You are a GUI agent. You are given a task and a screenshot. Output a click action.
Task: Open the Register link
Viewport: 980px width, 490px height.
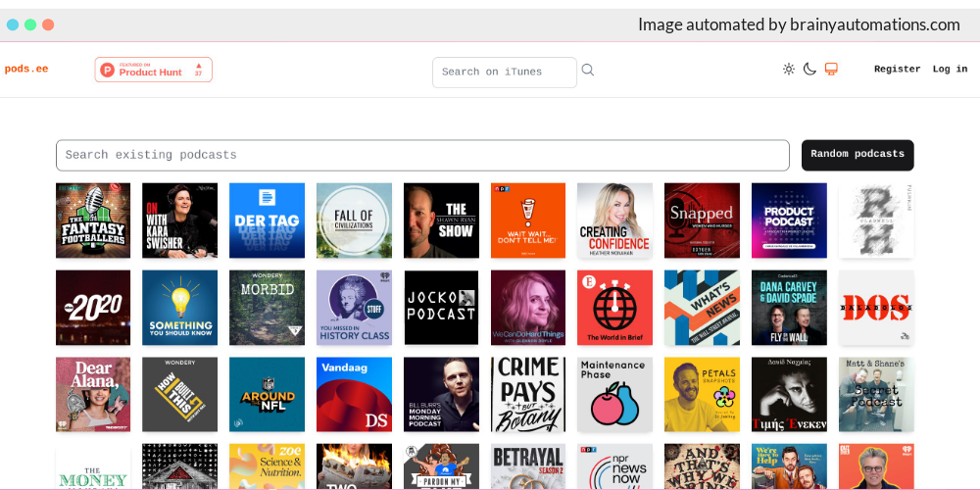897,69
